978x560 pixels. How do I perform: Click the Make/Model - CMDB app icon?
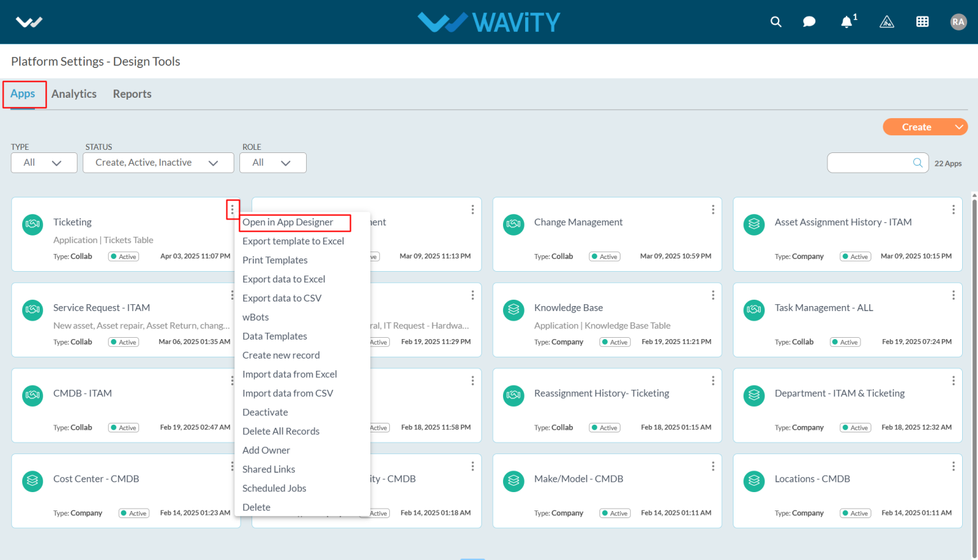pyautogui.click(x=514, y=481)
